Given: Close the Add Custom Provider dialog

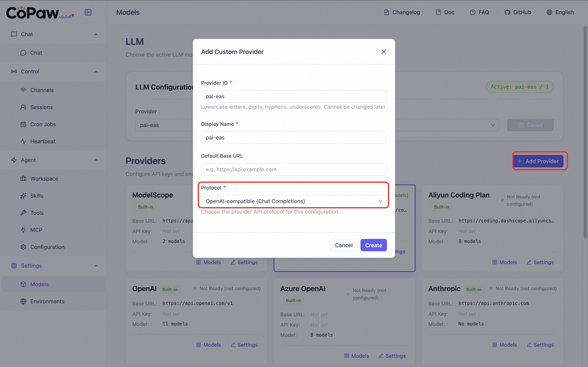Looking at the screenshot, I should tap(384, 52).
